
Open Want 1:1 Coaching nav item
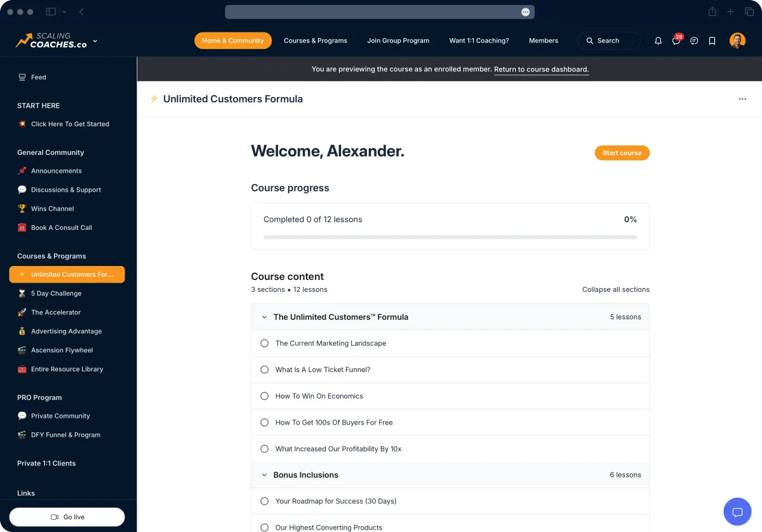pyautogui.click(x=479, y=41)
